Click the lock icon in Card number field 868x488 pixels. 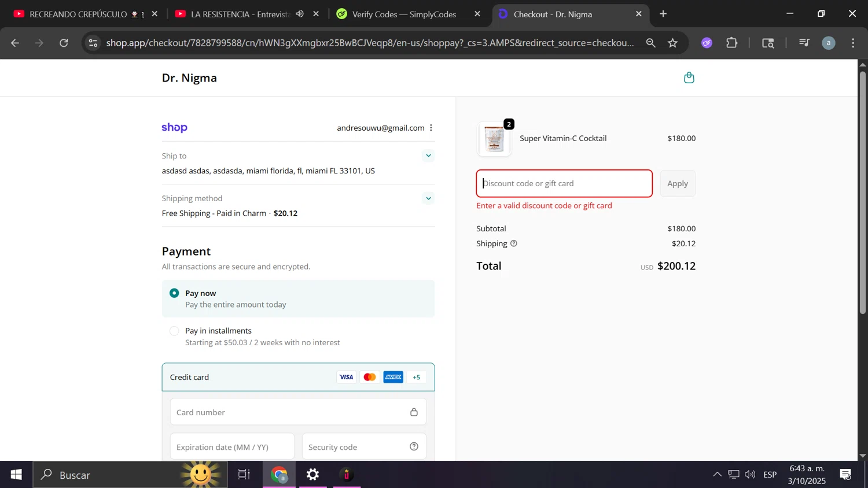click(x=414, y=412)
